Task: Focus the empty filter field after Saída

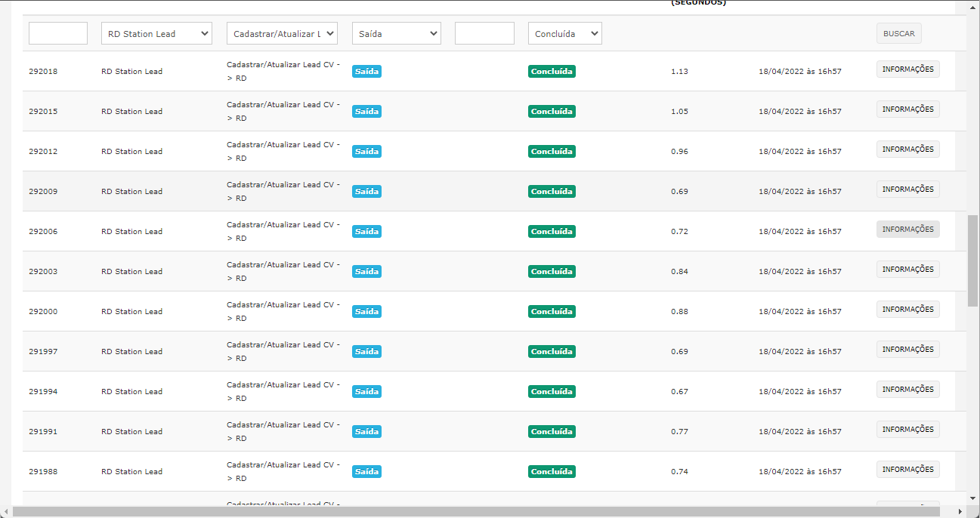Action: click(484, 33)
